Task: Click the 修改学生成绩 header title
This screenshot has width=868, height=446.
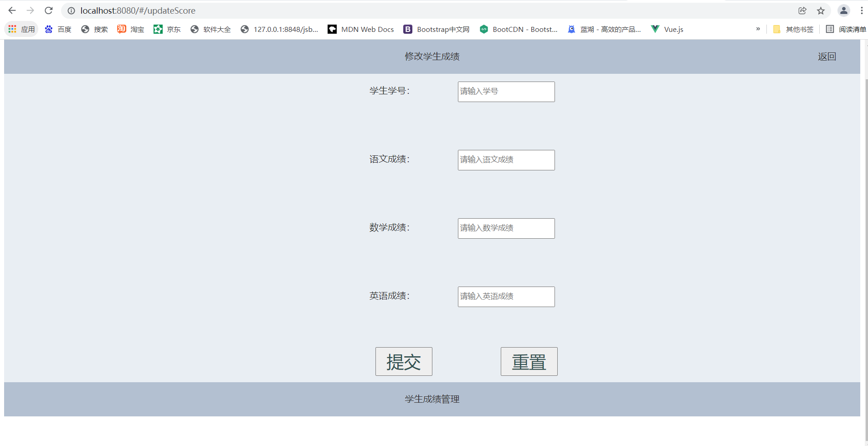Action: point(432,56)
